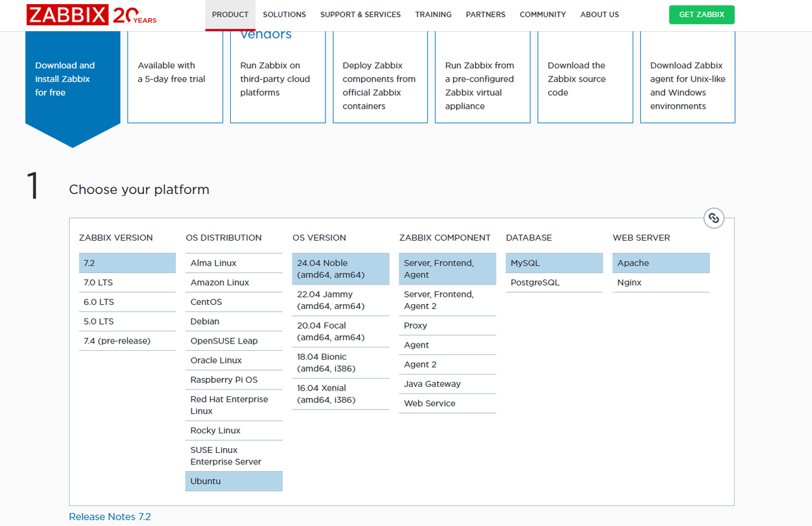Choose component Server, Frontend, Agent 2
This screenshot has width=812, height=526.
coord(447,300)
